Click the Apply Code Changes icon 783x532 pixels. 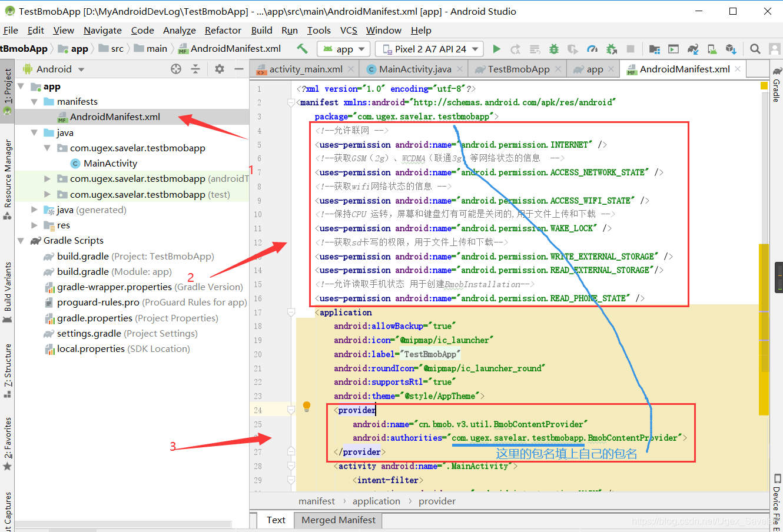coord(535,49)
